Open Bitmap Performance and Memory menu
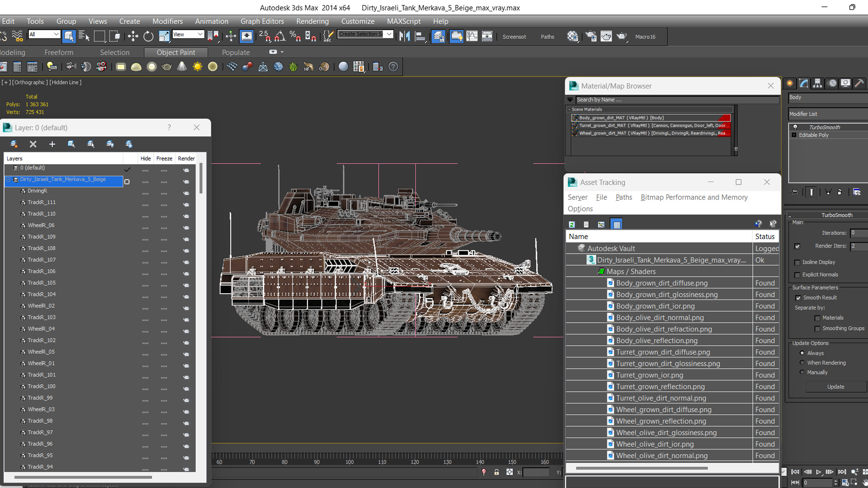Viewport: 868px width, 488px height. (694, 197)
